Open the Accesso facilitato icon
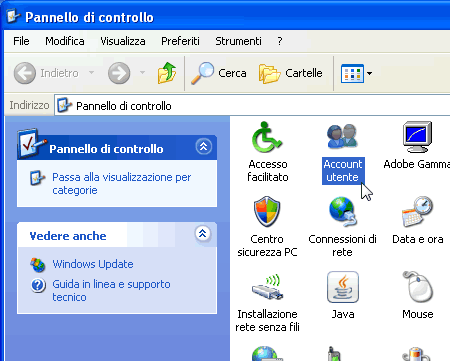Image resolution: width=450 pixels, height=361 pixels. pyautogui.click(x=267, y=137)
